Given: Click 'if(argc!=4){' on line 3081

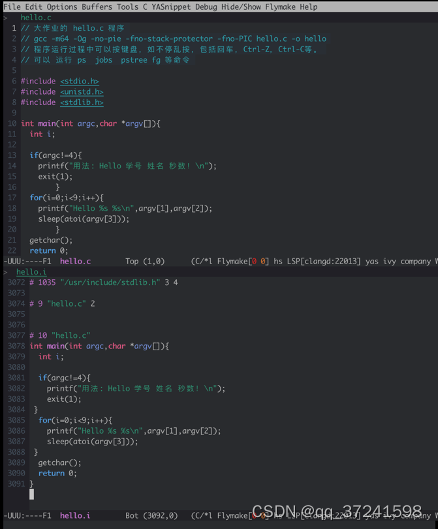Looking at the screenshot, I should click(65, 378).
